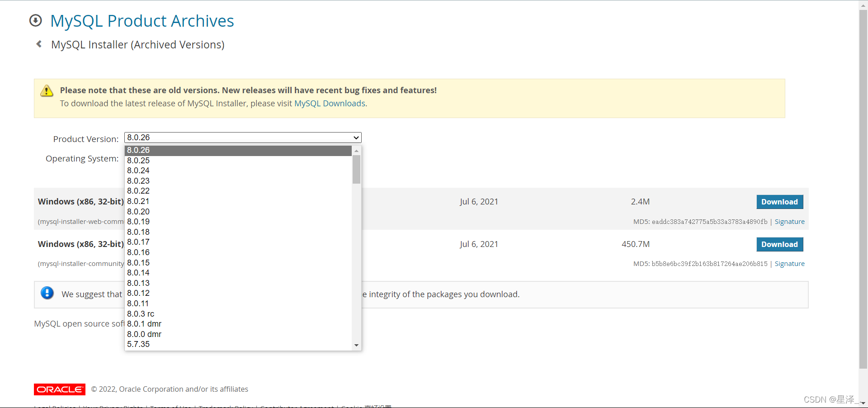Click the 450.7M file size value
The height and width of the screenshot is (408, 868).
point(636,244)
